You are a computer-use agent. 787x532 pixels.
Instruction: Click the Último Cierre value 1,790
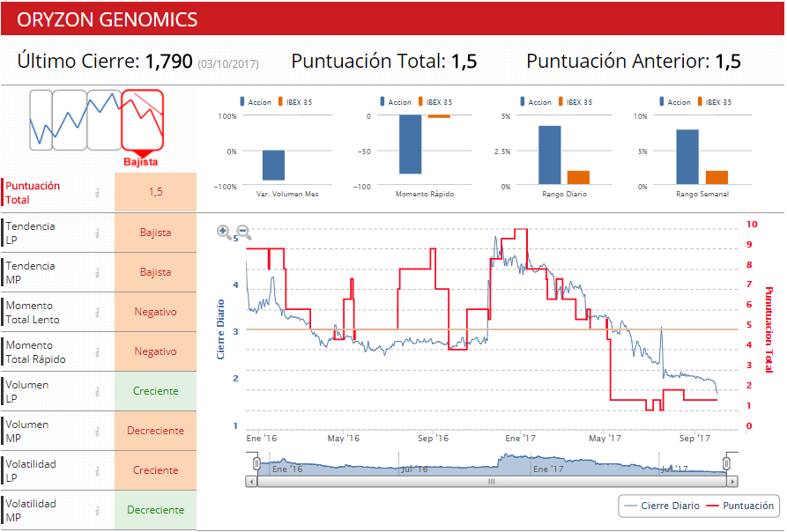168,62
